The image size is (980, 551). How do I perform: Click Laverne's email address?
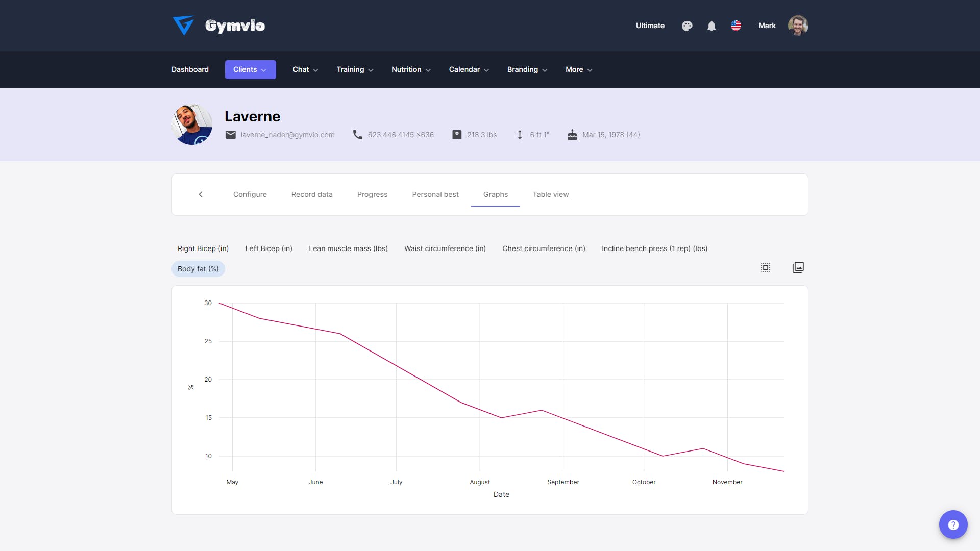tap(288, 135)
